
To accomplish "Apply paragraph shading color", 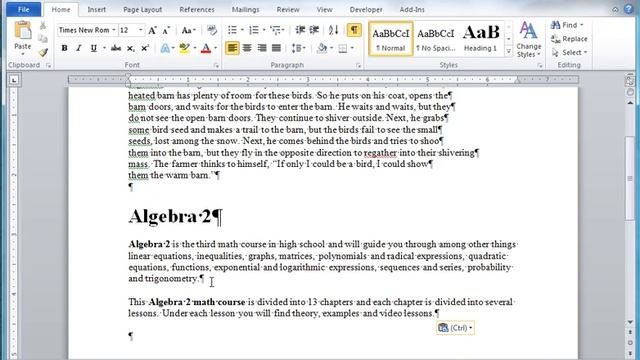I will pyautogui.click(x=322, y=48).
